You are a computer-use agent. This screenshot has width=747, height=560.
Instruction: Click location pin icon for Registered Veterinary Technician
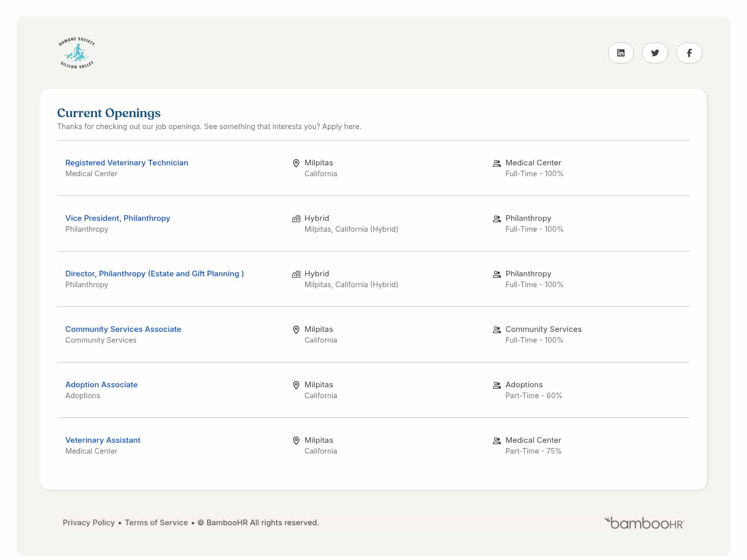coord(296,163)
